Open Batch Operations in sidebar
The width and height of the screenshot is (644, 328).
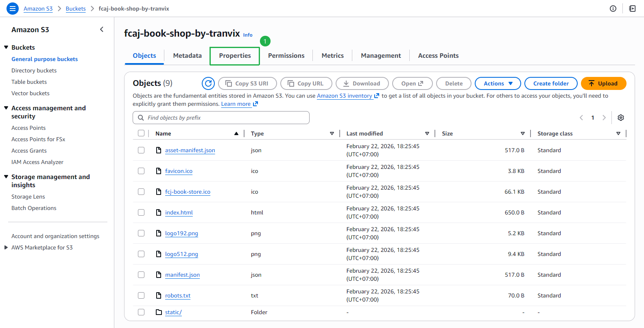34,208
